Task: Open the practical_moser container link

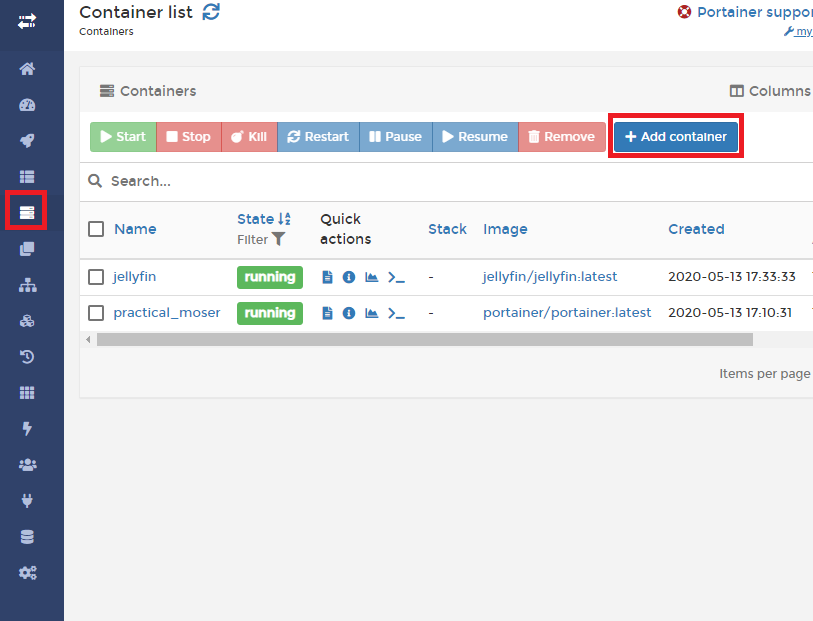Action: pyautogui.click(x=167, y=313)
